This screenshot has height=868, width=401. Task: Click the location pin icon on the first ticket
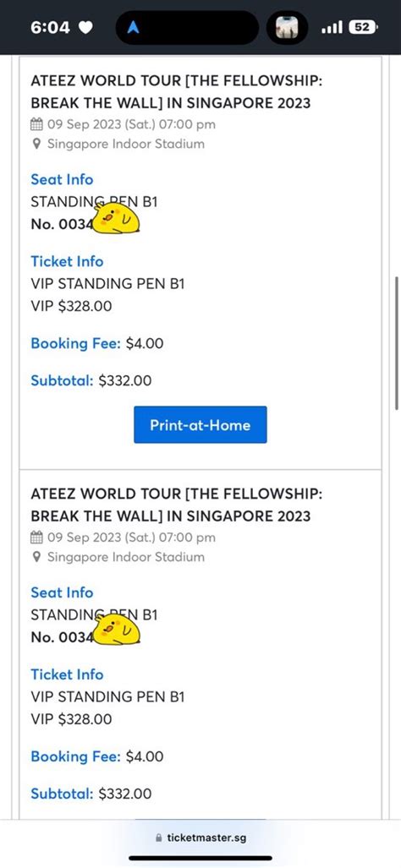click(x=36, y=144)
